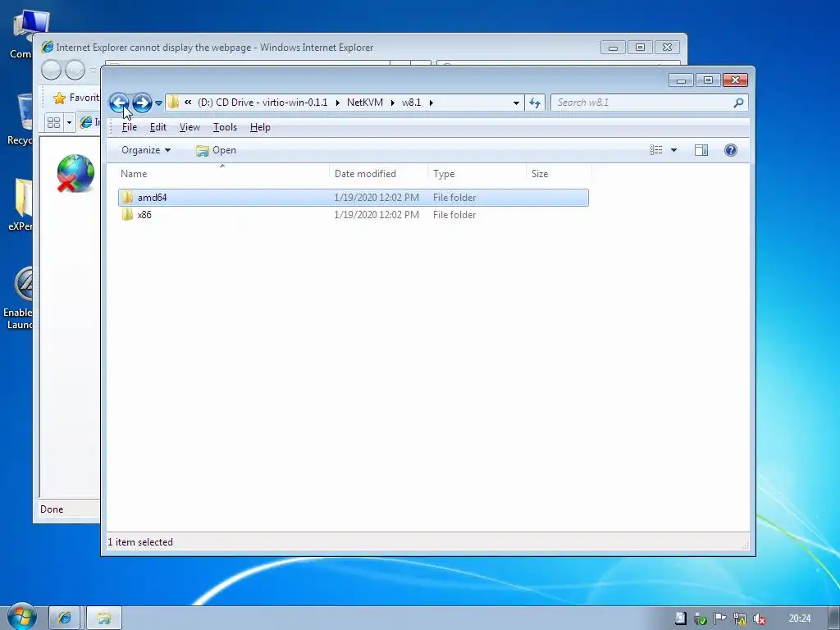Click the Quick Tabs icon in Internet Explorer
This screenshot has height=630, width=840.
point(53,123)
